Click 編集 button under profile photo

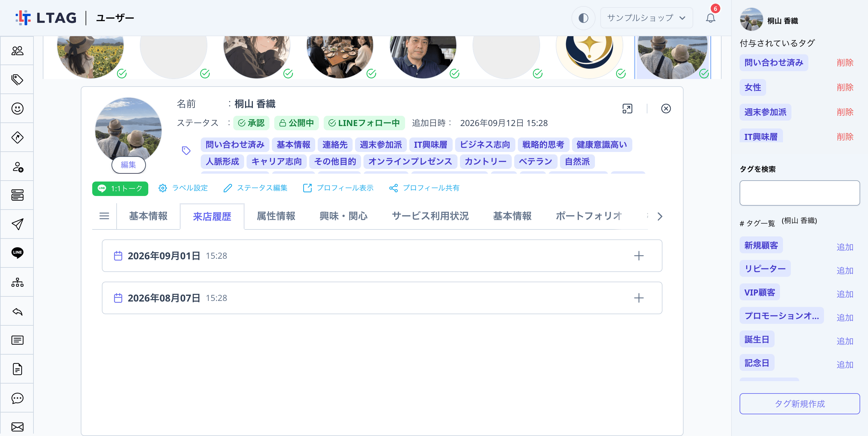pyautogui.click(x=128, y=165)
